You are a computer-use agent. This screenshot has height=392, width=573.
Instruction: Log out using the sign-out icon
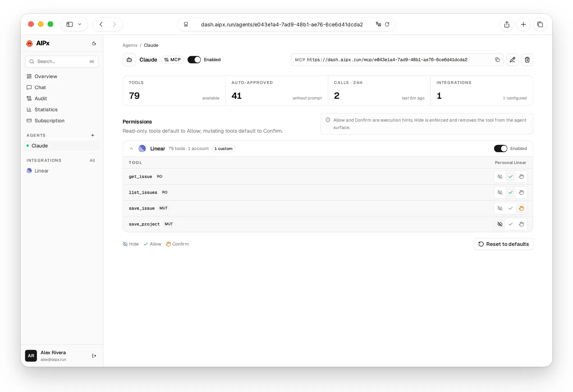(94, 356)
